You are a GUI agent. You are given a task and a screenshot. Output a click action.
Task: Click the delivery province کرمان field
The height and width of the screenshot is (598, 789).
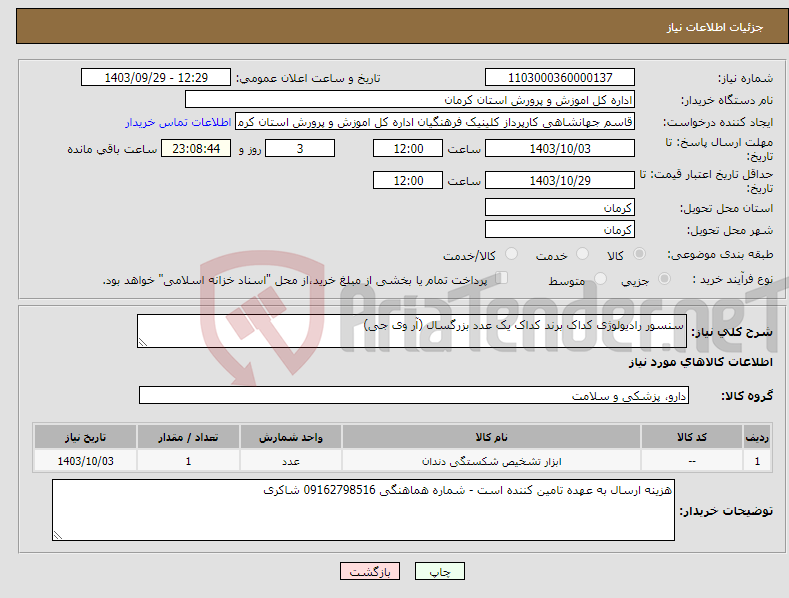[560, 207]
